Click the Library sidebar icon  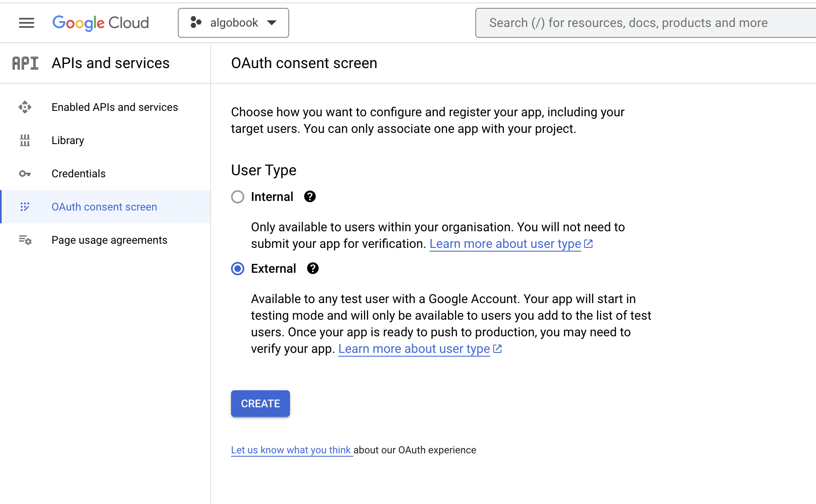pos(25,140)
